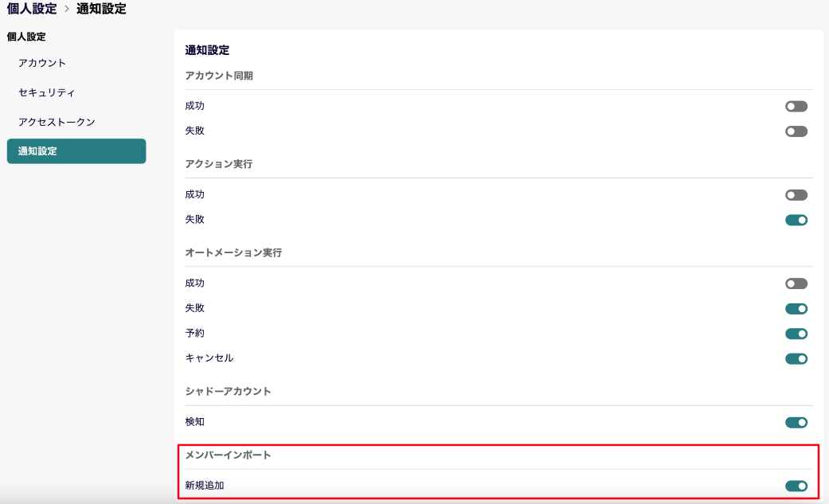Turn on アカウント同期 失敗 notification switch
Image resolution: width=829 pixels, height=504 pixels.
pyautogui.click(x=796, y=131)
